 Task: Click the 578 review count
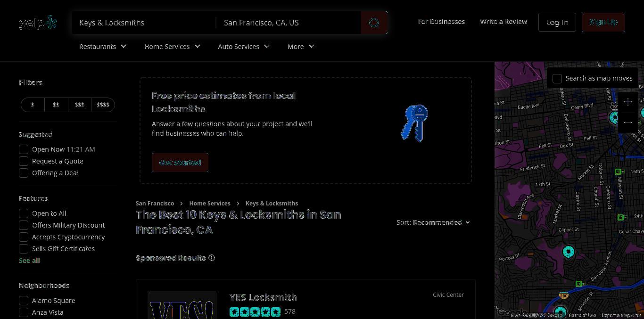290,311
